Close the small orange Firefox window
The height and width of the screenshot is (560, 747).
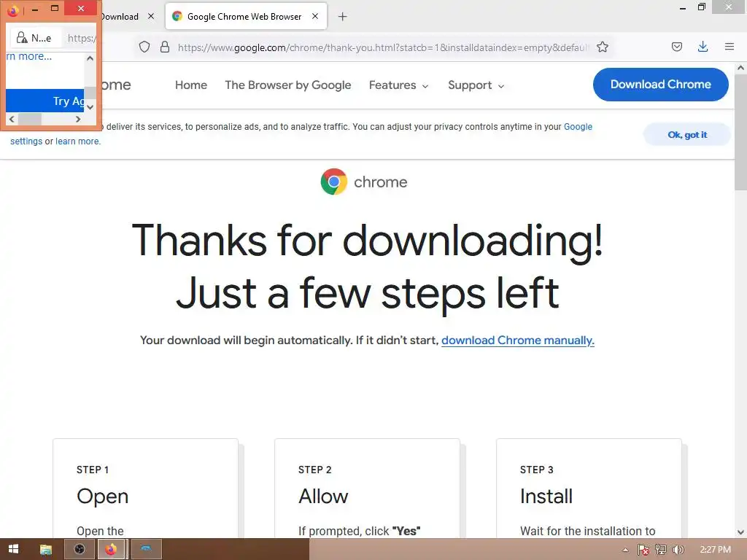pyautogui.click(x=81, y=8)
